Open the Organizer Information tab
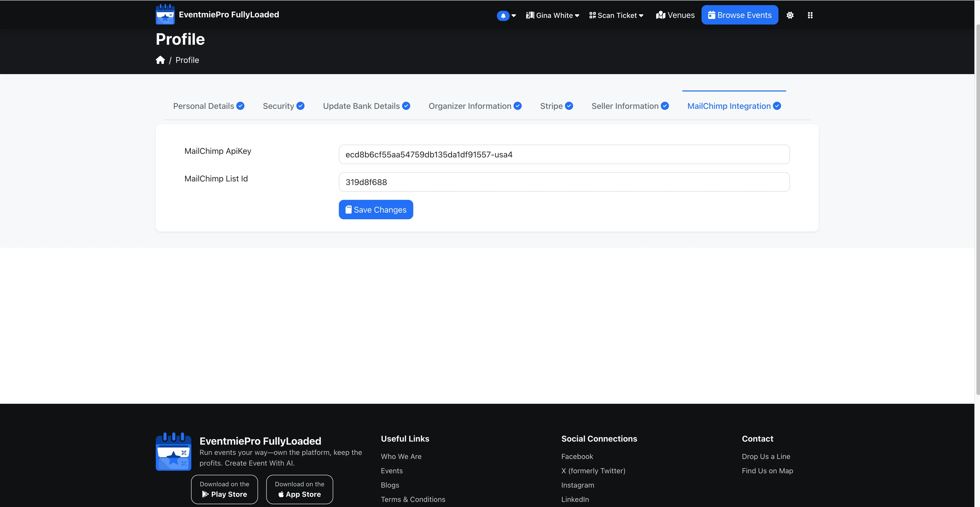This screenshot has width=980, height=507. 475,106
